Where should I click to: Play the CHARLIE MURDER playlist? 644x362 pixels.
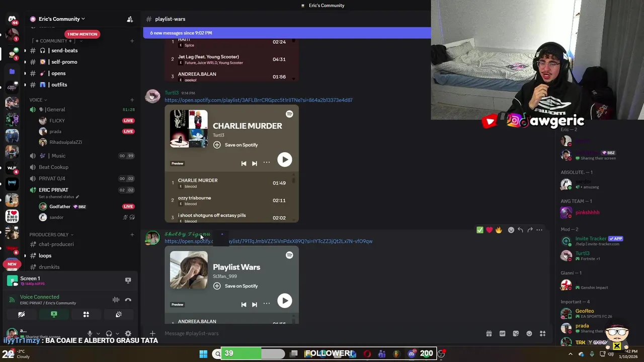click(x=284, y=159)
